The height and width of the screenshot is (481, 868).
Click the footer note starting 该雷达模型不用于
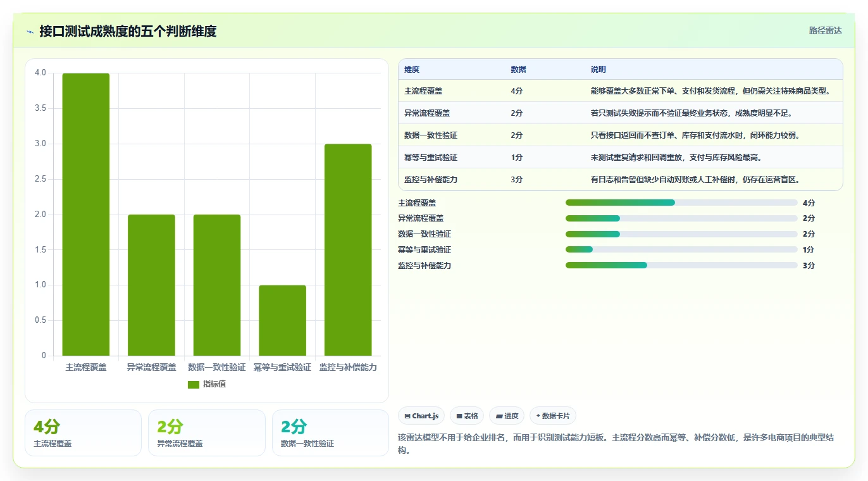click(617, 444)
